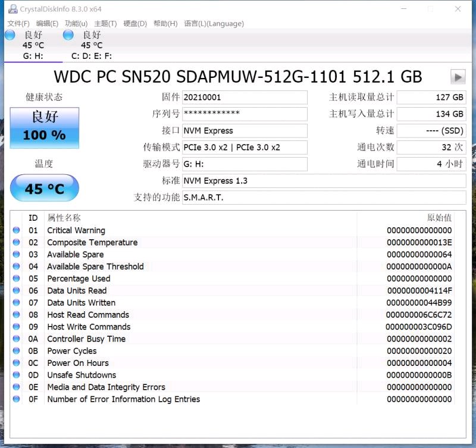The image size is (476, 448).
Task: Click the drive letter field G: H:
Action: tap(245, 164)
